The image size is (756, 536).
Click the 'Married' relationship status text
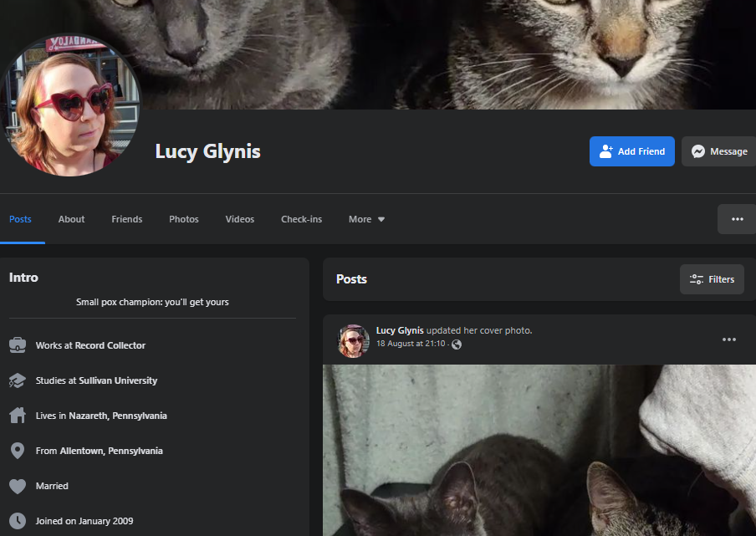pyautogui.click(x=52, y=487)
